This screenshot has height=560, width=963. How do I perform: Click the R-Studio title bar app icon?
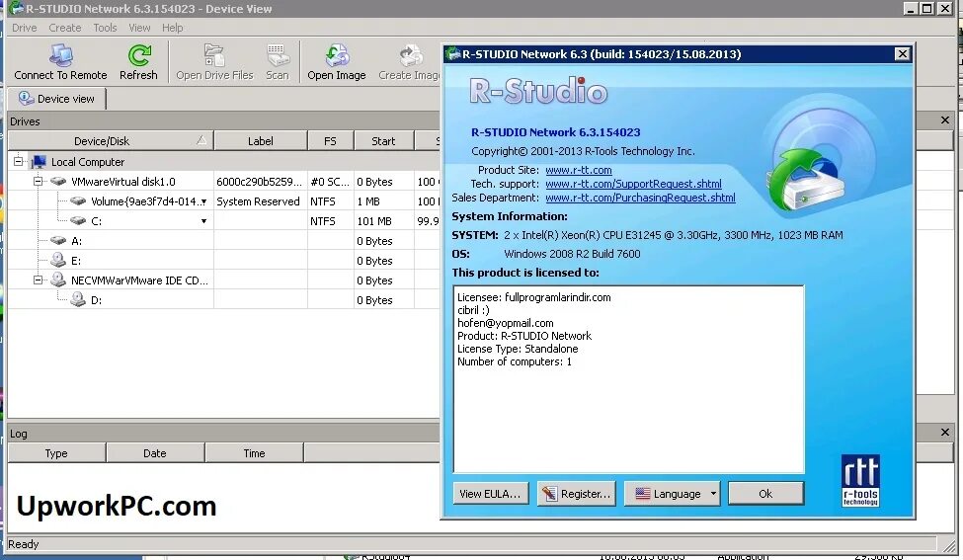click(x=16, y=8)
